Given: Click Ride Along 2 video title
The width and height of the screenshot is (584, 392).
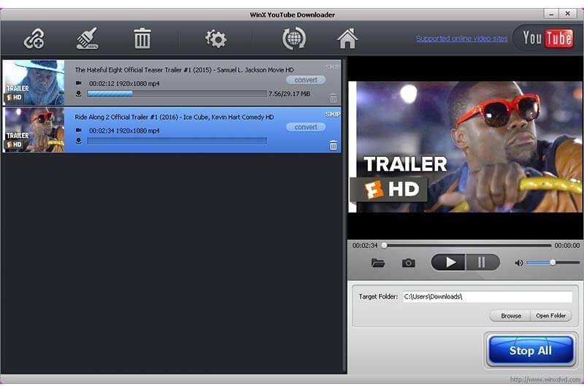Looking at the screenshot, I should [x=174, y=117].
